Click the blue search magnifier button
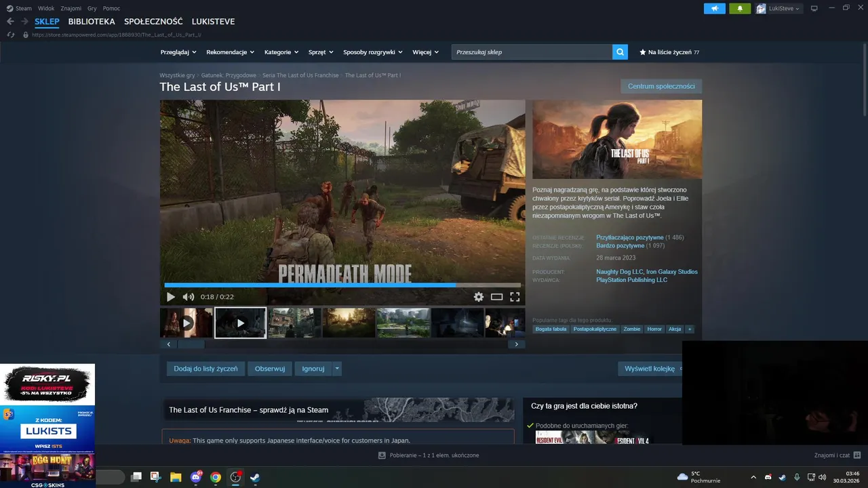Screen dimensions: 868x488 (620, 52)
